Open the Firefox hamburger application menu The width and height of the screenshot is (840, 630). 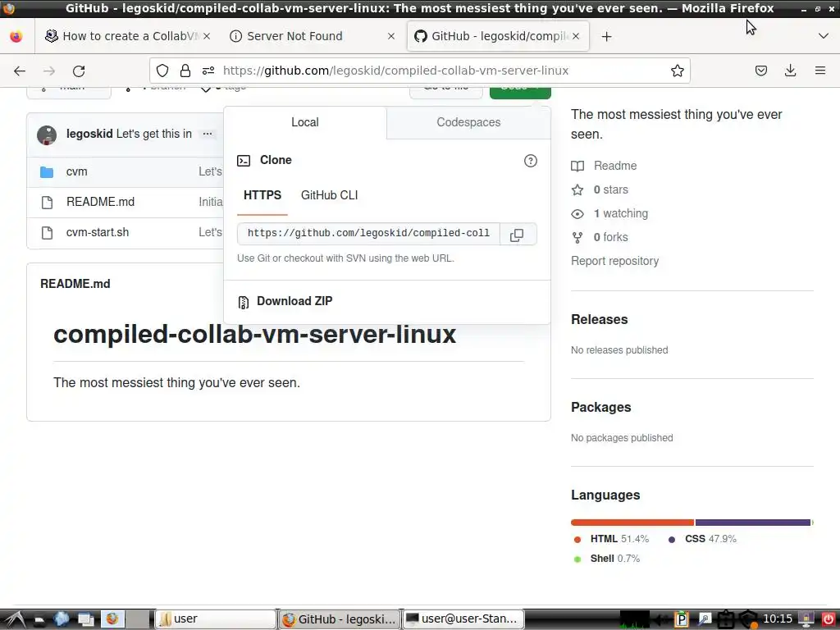click(820, 71)
